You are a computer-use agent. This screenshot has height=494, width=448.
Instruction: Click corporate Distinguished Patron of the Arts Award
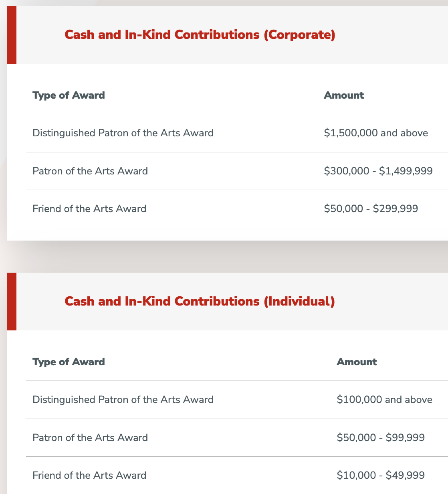click(123, 133)
